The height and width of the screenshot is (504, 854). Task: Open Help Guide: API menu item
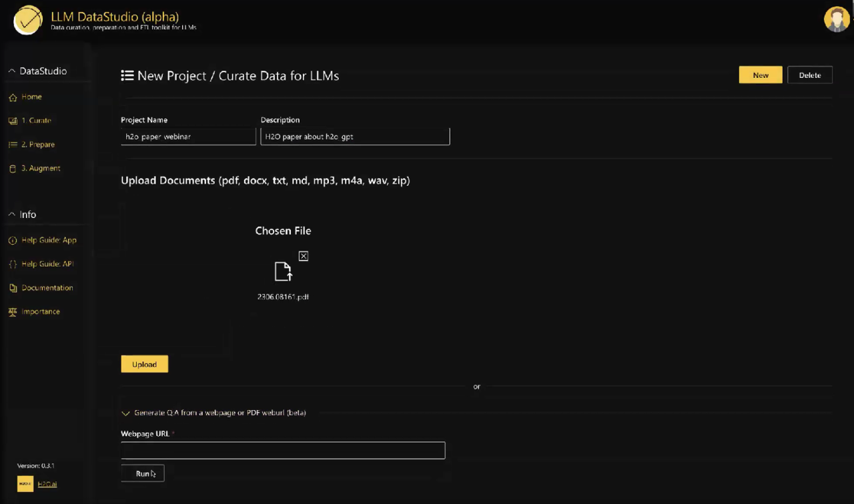point(47,264)
